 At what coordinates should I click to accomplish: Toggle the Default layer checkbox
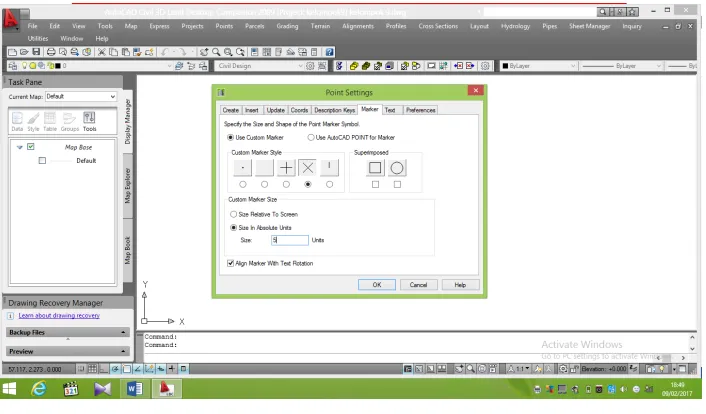click(42, 160)
